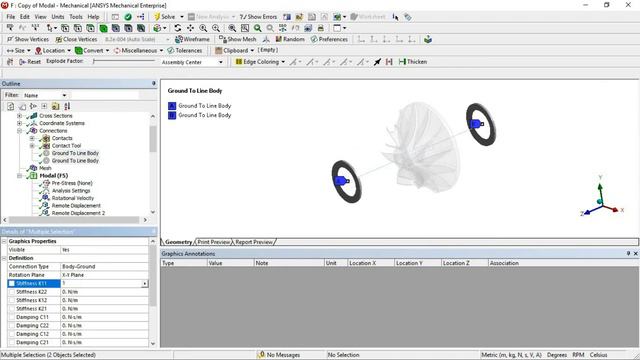Click the Vertex selection filter icon
Image resolution: width=640 pixels, height=360 pixels.
(65, 28)
